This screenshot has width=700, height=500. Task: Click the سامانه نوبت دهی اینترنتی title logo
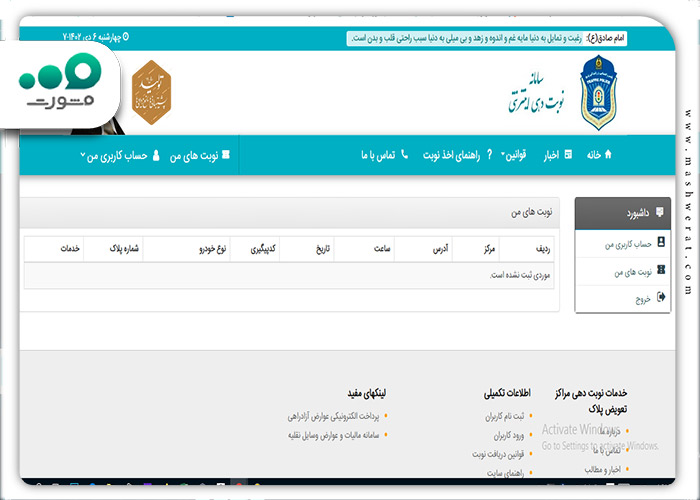pyautogui.click(x=536, y=93)
